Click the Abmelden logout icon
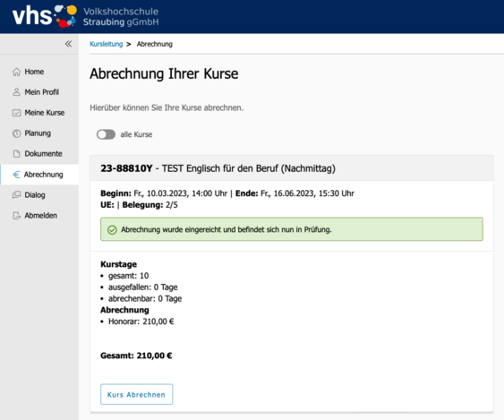The image size is (504, 420). 16,216
